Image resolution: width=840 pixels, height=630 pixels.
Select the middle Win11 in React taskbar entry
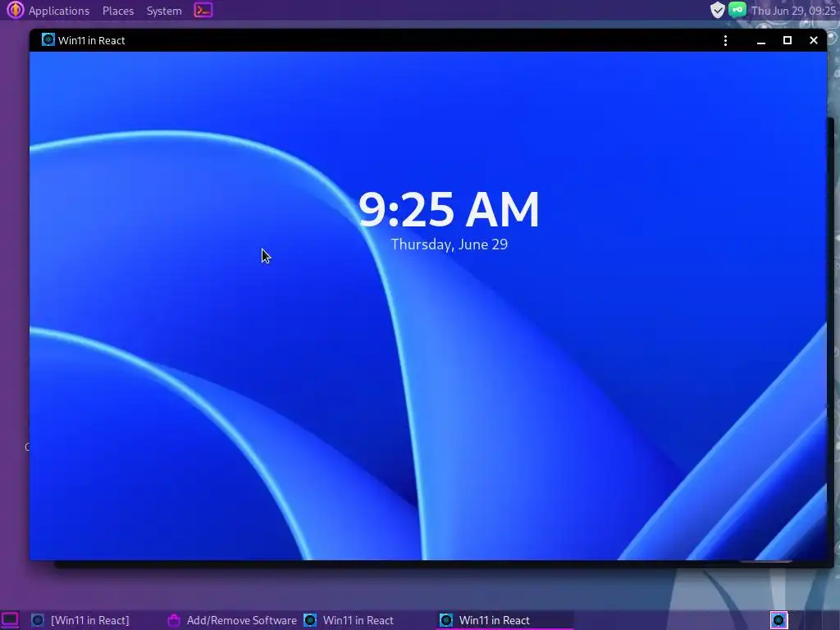pos(368,620)
